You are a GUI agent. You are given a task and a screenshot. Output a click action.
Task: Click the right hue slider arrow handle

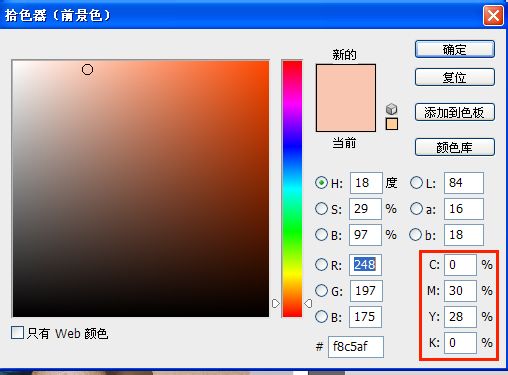(x=308, y=303)
